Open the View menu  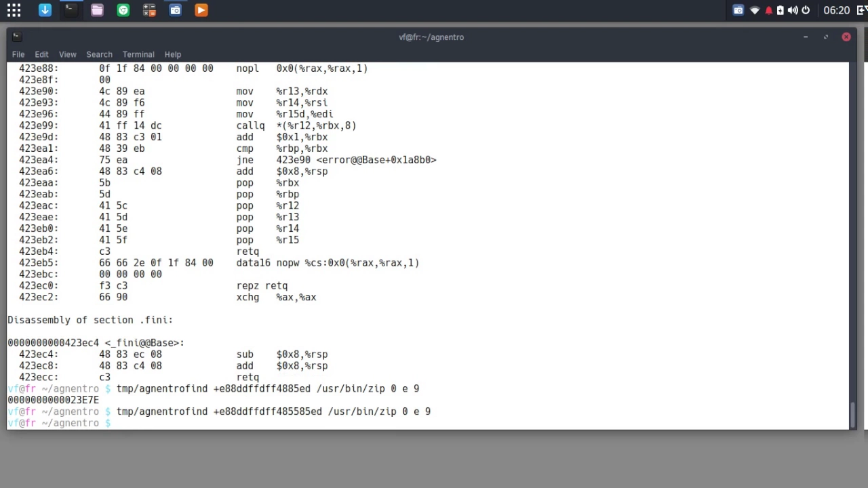(67, 54)
